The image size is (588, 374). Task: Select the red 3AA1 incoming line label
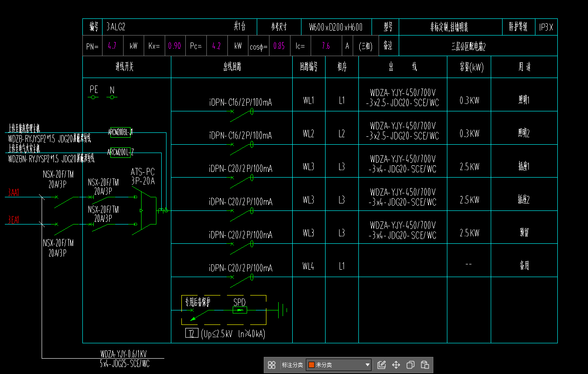coord(14,192)
